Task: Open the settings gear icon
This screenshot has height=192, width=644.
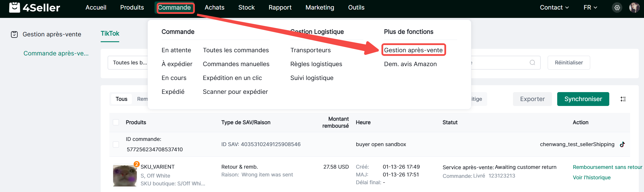Action: click(617, 8)
